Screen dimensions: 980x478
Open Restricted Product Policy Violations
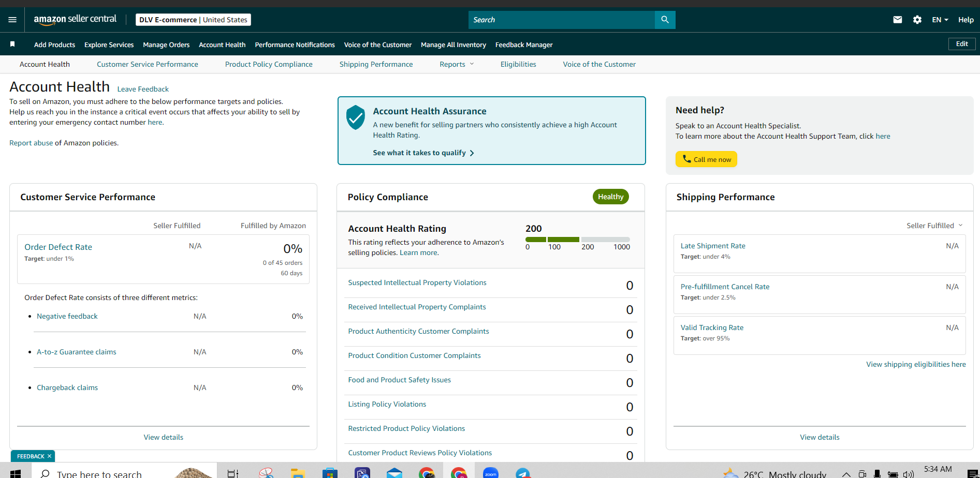coord(406,428)
